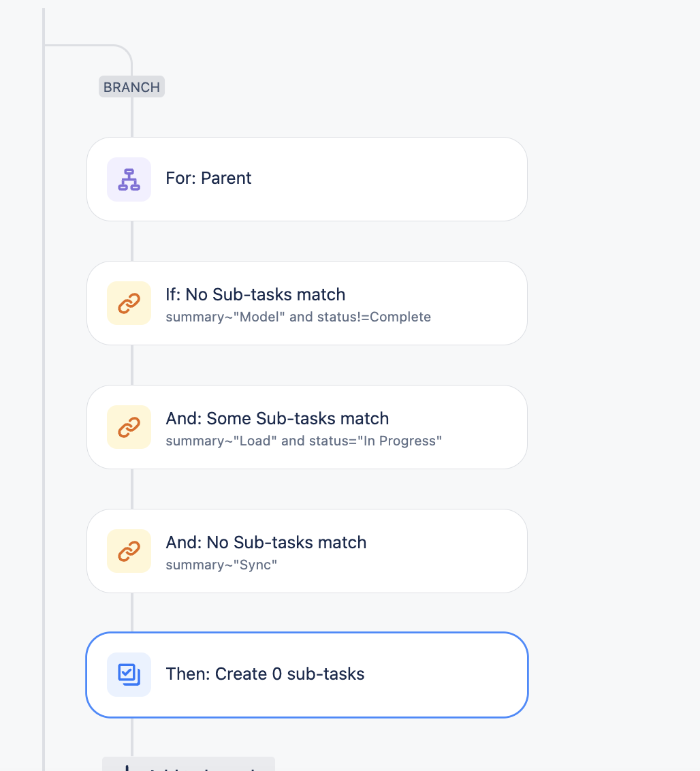Select the And: No Sub-tasks match condition

point(306,550)
